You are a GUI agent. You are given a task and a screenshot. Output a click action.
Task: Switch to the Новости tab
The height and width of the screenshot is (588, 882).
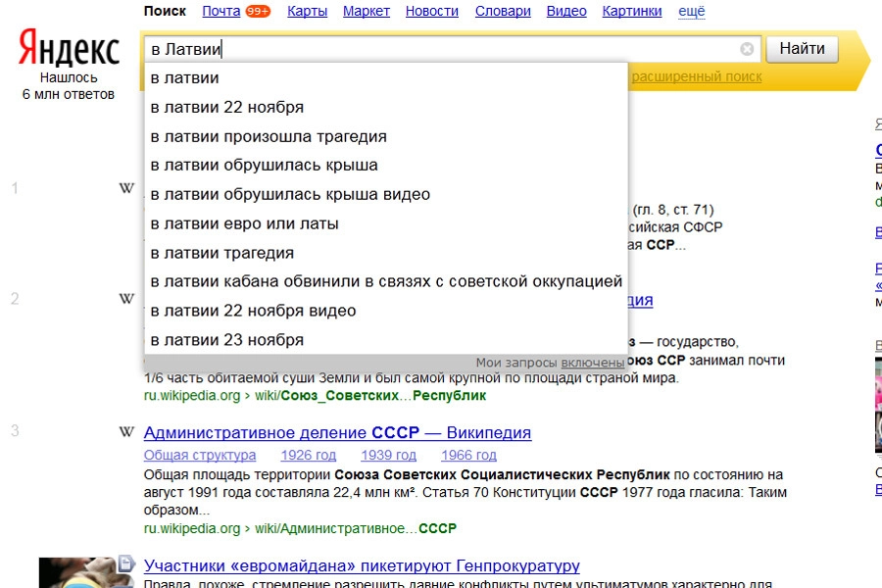coord(431,12)
